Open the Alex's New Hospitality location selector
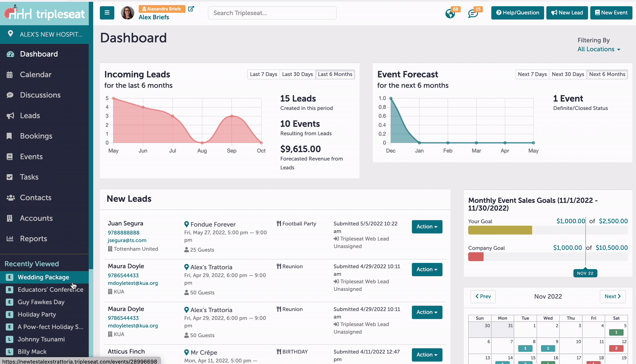Viewport: 636px width, 364px height. [44, 34]
